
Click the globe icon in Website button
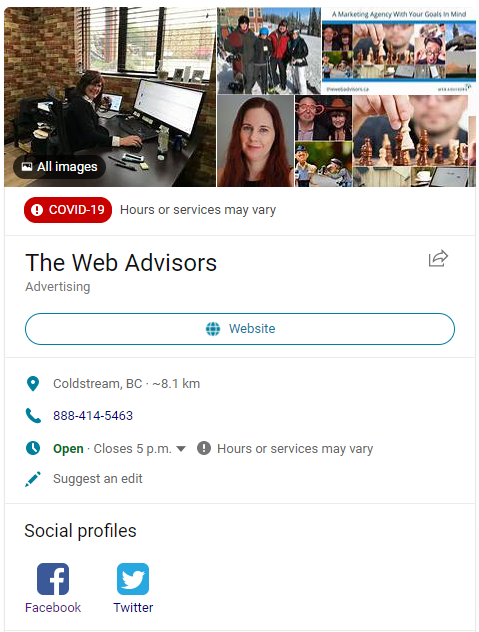pos(213,329)
